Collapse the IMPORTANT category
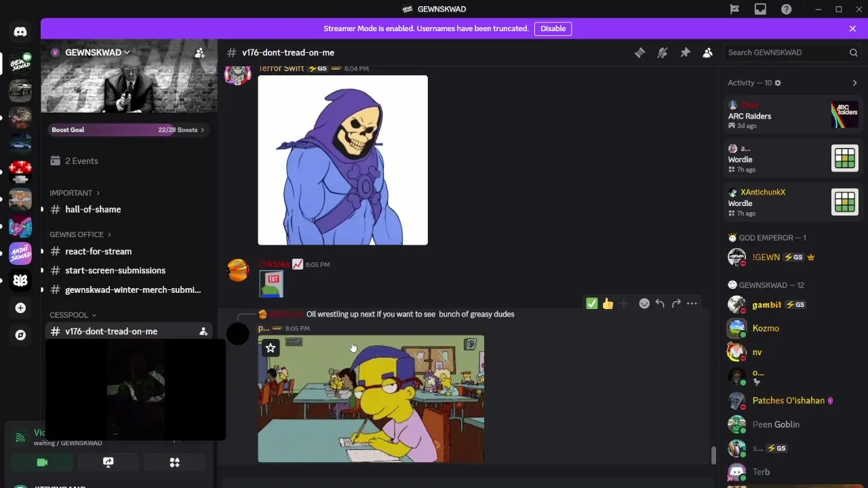Viewport: 868px width, 488px height. click(75, 193)
